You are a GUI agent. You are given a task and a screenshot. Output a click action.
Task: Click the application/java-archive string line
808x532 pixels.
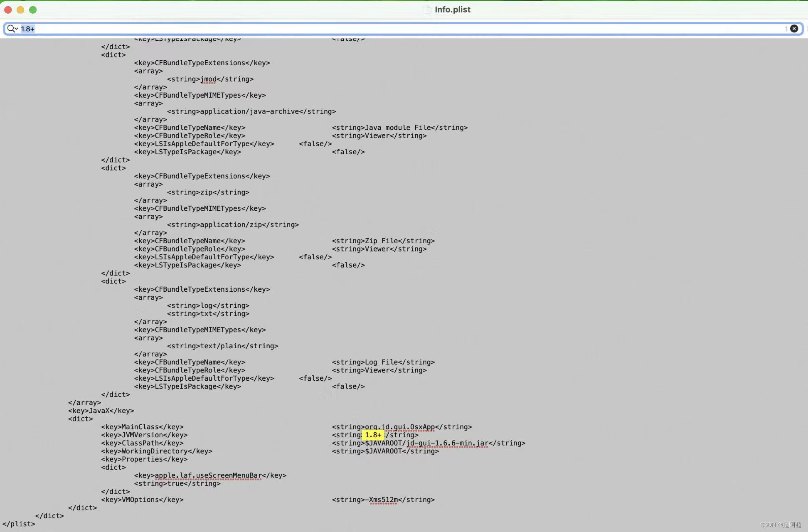tap(251, 111)
